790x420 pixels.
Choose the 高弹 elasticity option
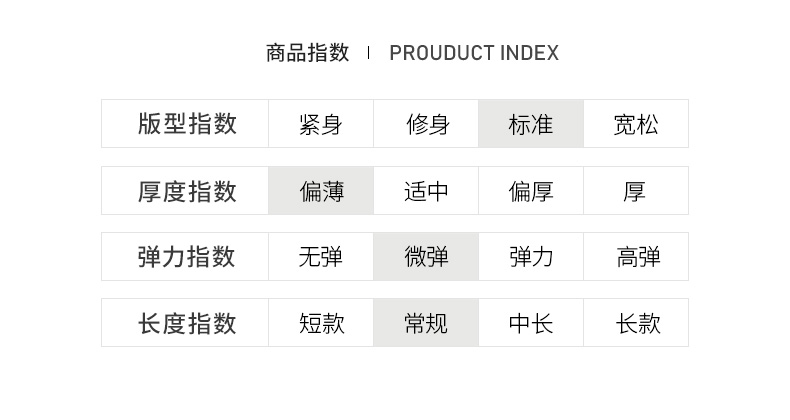[x=636, y=257]
